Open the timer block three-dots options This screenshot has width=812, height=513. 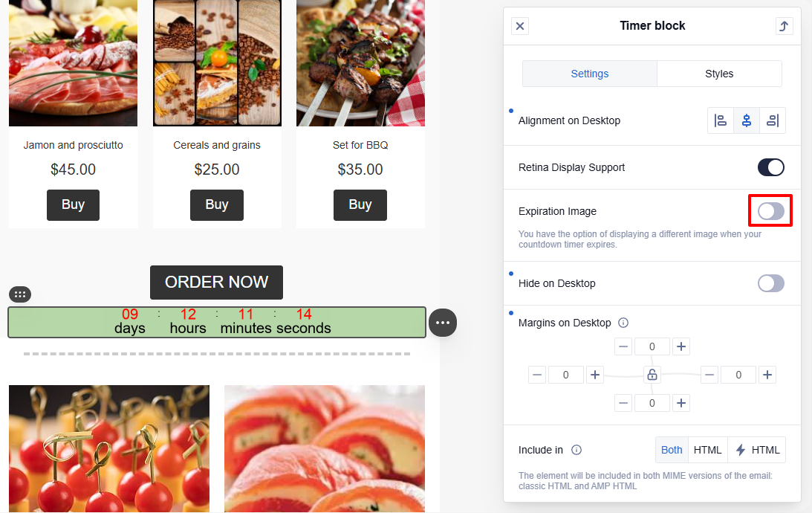[443, 323]
